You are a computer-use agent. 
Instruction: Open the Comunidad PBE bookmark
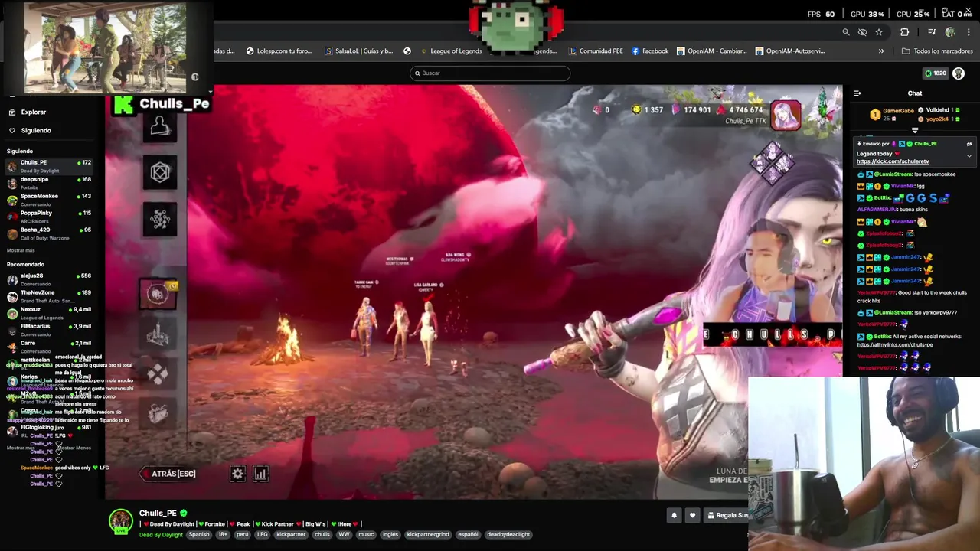(596, 51)
